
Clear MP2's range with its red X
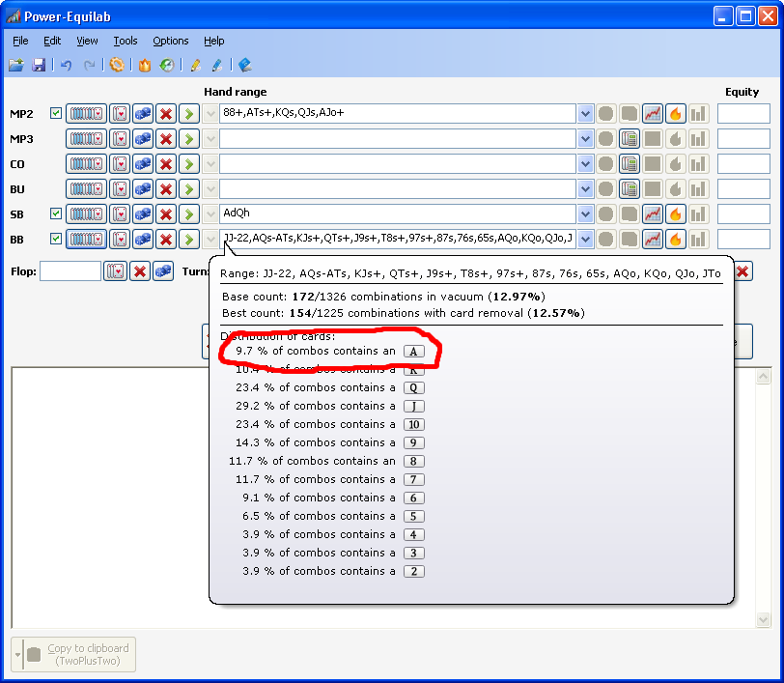point(166,114)
